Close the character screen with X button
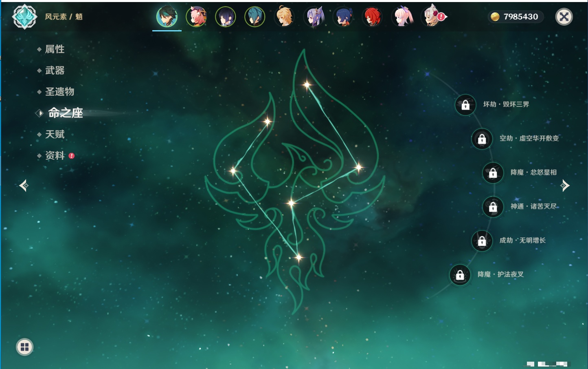This screenshot has width=588, height=369. [x=564, y=17]
